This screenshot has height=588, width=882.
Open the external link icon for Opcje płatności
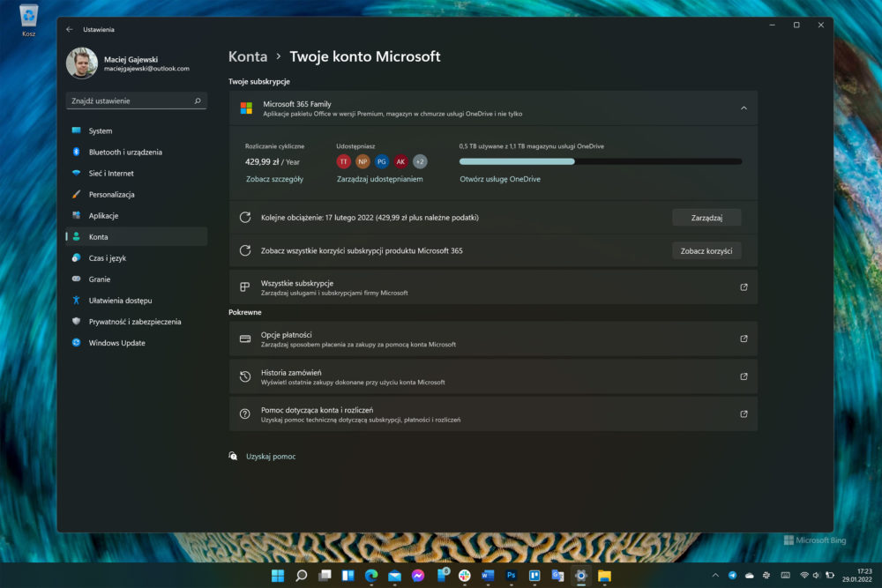(744, 339)
